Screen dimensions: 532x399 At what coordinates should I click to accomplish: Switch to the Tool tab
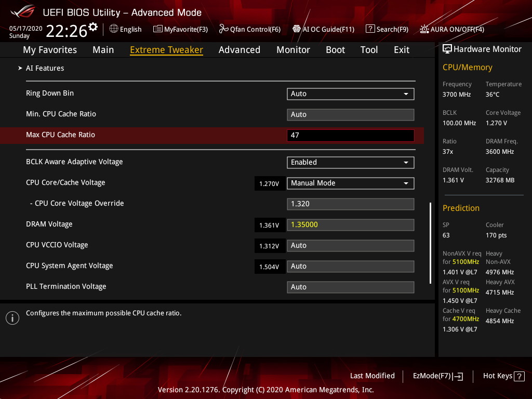pos(369,50)
